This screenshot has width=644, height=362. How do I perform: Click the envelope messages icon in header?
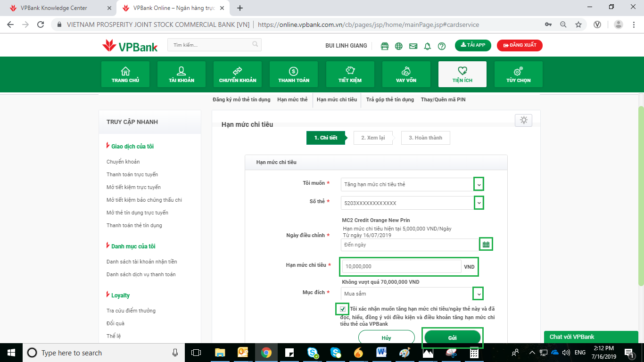click(413, 46)
